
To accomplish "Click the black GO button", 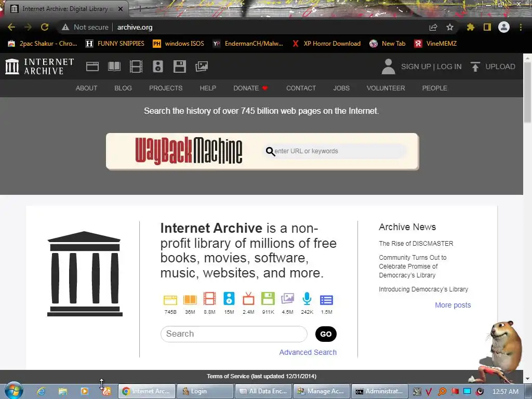I will 326,334.
